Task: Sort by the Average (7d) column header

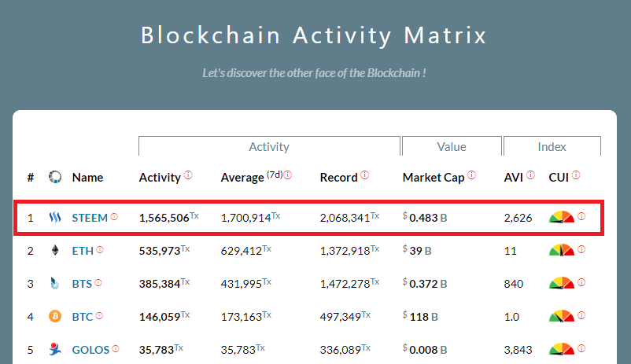Action: click(x=242, y=178)
